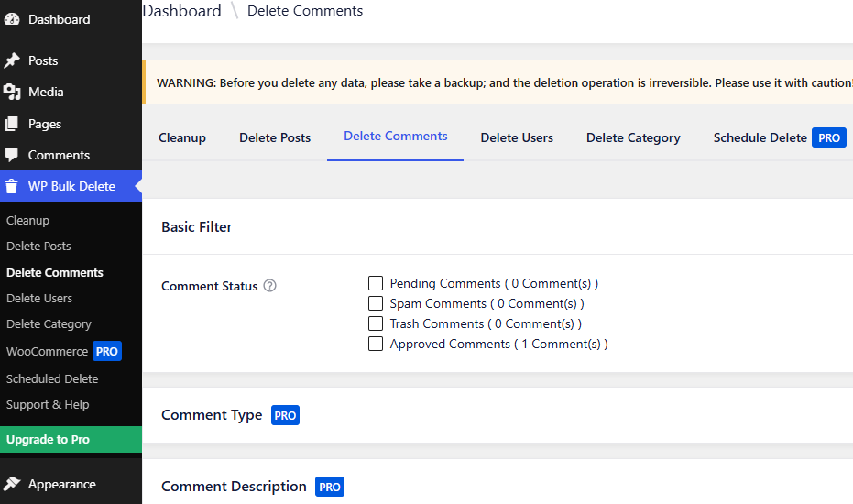Click the Appearance paintbrush icon
Image resolution: width=853 pixels, height=504 pixels.
(12, 484)
